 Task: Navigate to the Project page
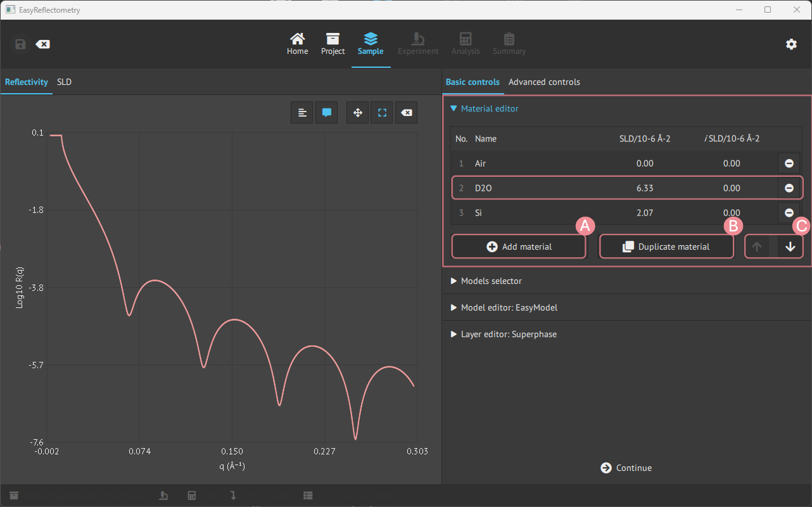(333, 44)
